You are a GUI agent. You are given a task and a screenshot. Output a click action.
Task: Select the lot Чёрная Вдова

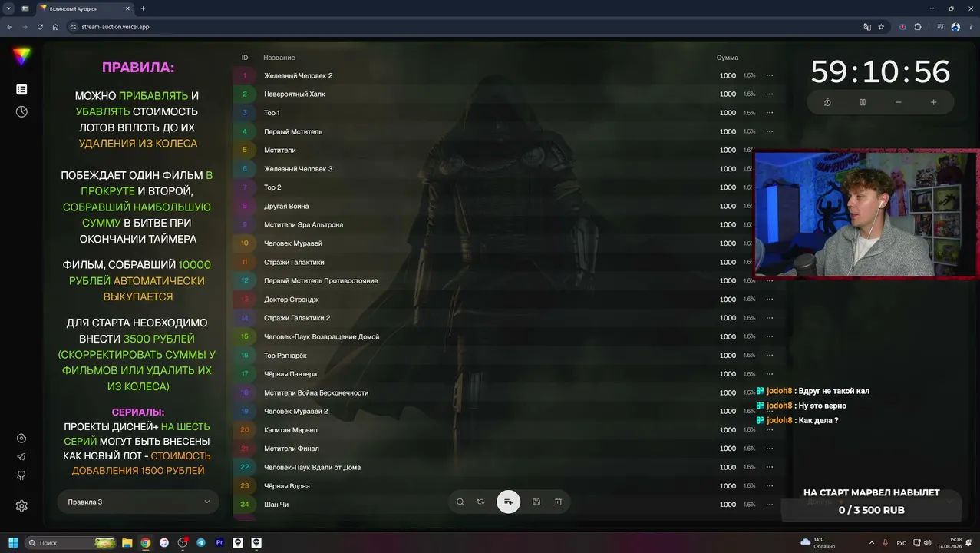(287, 486)
